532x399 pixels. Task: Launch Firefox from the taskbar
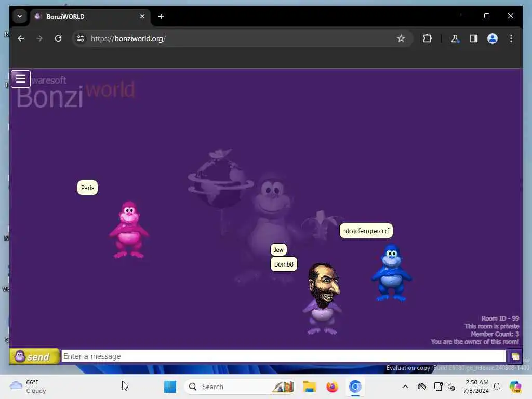(332, 387)
